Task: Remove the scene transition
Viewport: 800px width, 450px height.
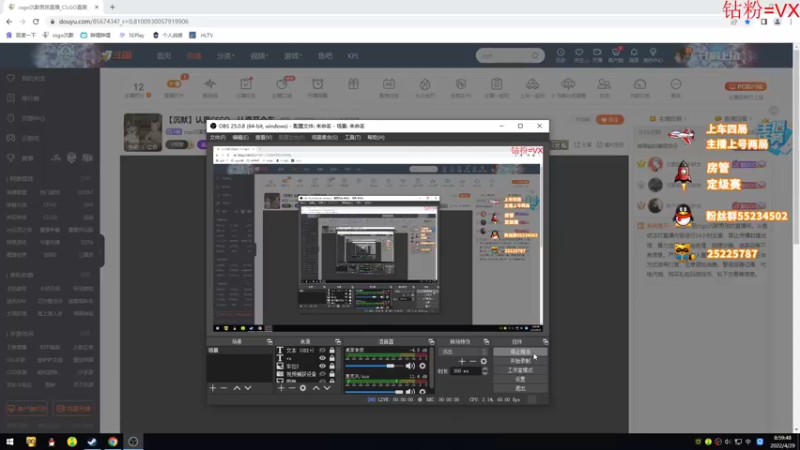Action: click(x=472, y=361)
